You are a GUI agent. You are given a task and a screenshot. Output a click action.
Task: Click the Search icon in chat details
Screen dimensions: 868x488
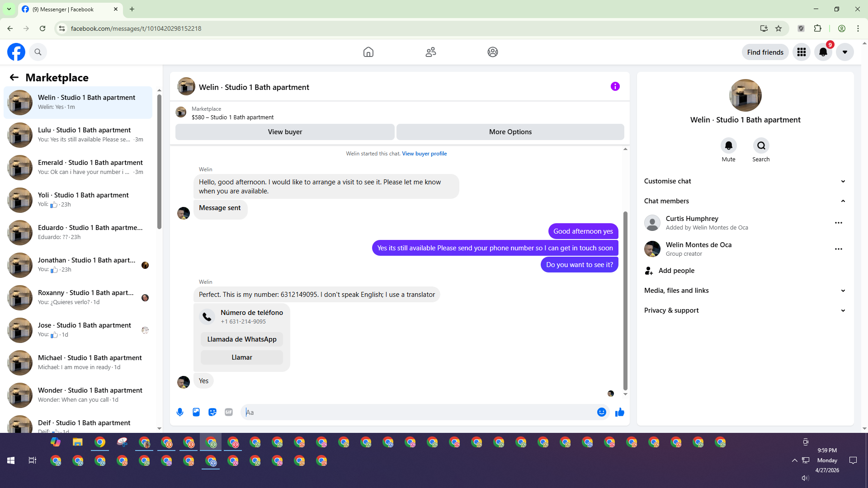(761, 146)
